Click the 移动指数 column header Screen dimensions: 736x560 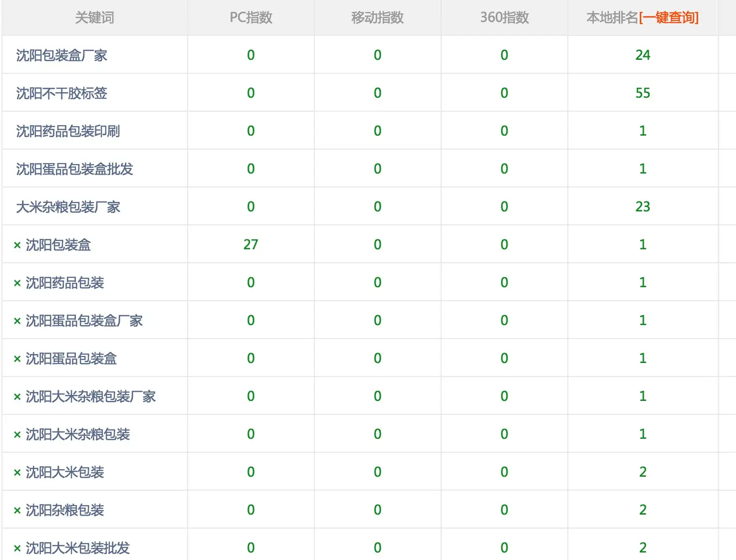pos(377,17)
